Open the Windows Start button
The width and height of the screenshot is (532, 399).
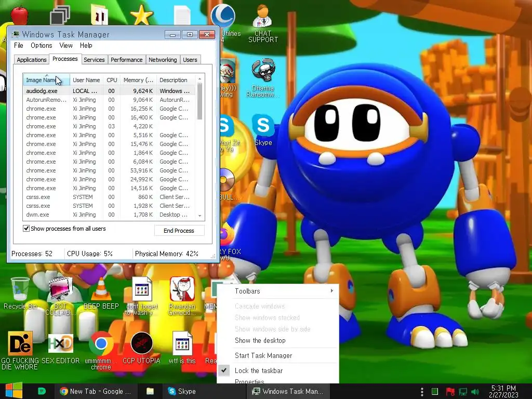(14, 391)
